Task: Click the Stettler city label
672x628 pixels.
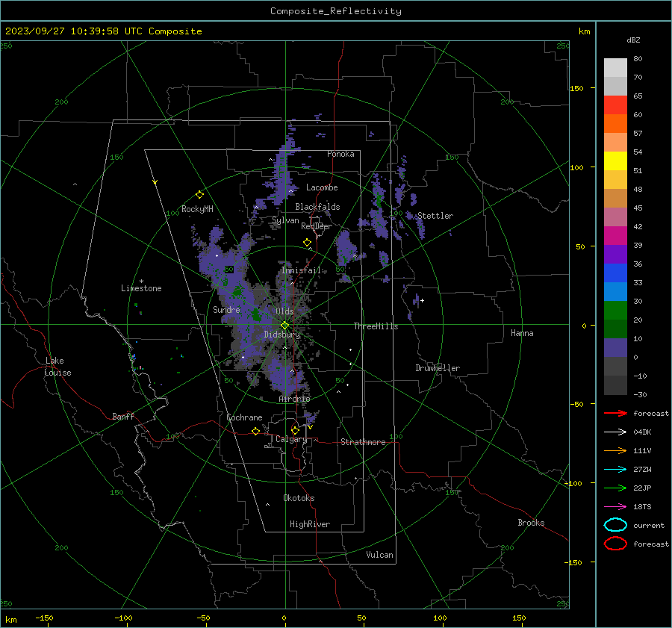Action: (x=435, y=216)
